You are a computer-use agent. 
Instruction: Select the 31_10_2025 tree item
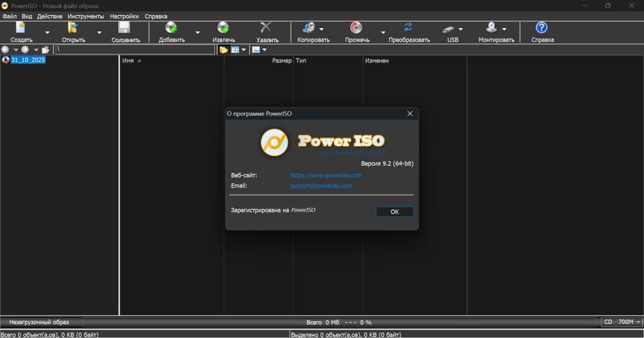pos(28,60)
